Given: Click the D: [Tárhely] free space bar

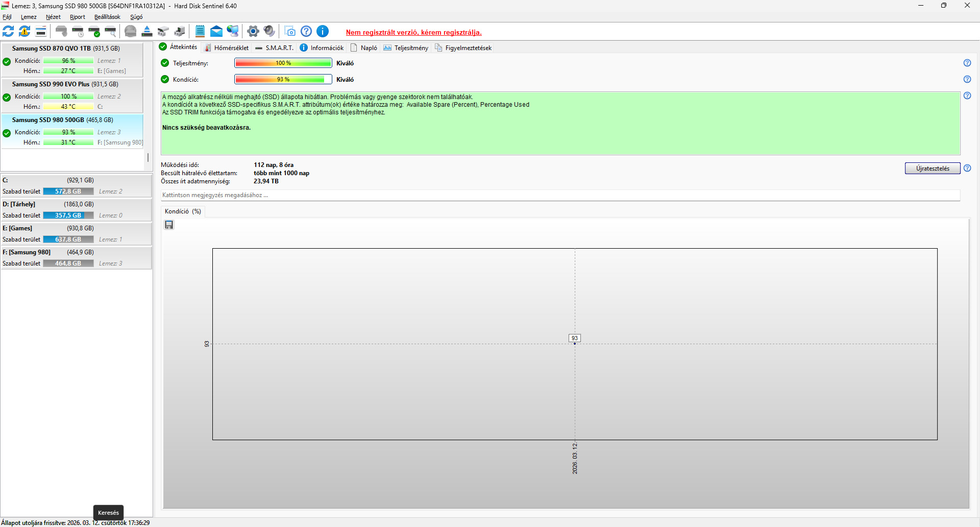Looking at the screenshot, I should [68, 215].
